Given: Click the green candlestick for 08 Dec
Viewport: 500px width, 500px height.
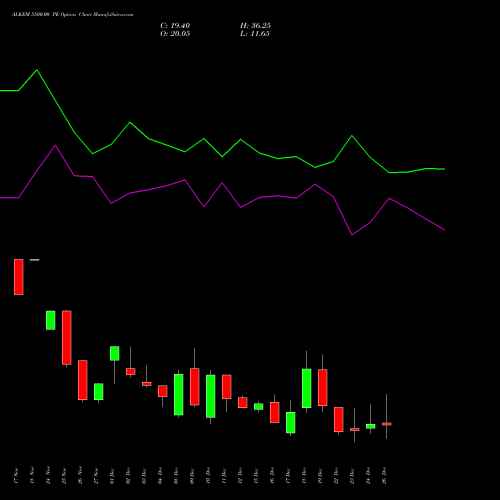Looking at the screenshot, I should pyautogui.click(x=179, y=395).
